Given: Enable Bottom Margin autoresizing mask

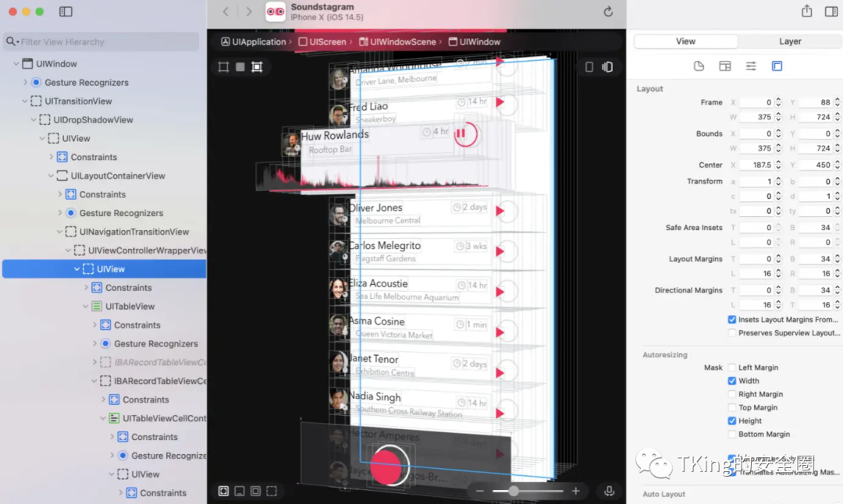Looking at the screenshot, I should [x=731, y=434].
